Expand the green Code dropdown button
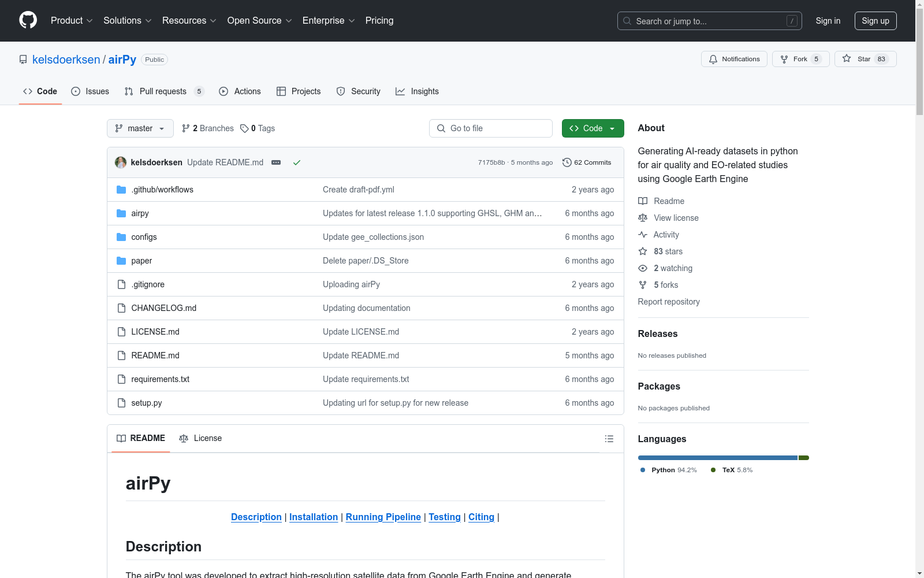Screen dimensions: 924x578 point(593,128)
